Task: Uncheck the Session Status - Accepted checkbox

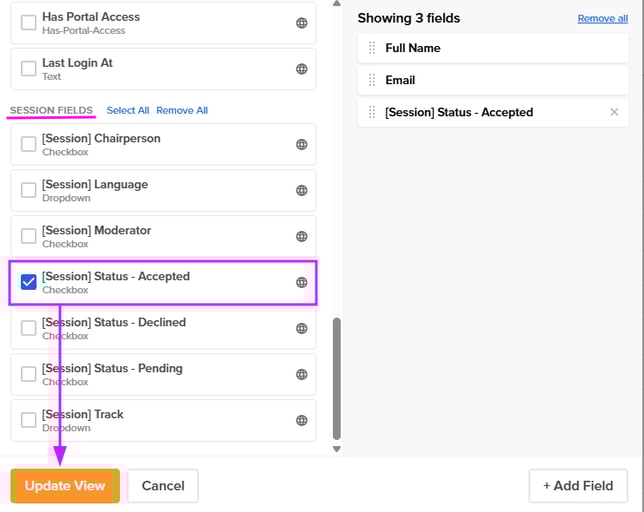Action: pos(29,283)
